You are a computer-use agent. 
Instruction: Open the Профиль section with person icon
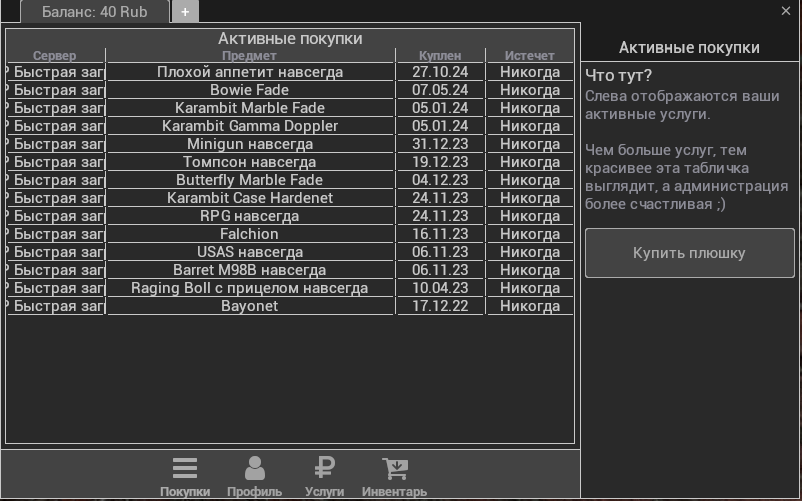[x=254, y=476]
